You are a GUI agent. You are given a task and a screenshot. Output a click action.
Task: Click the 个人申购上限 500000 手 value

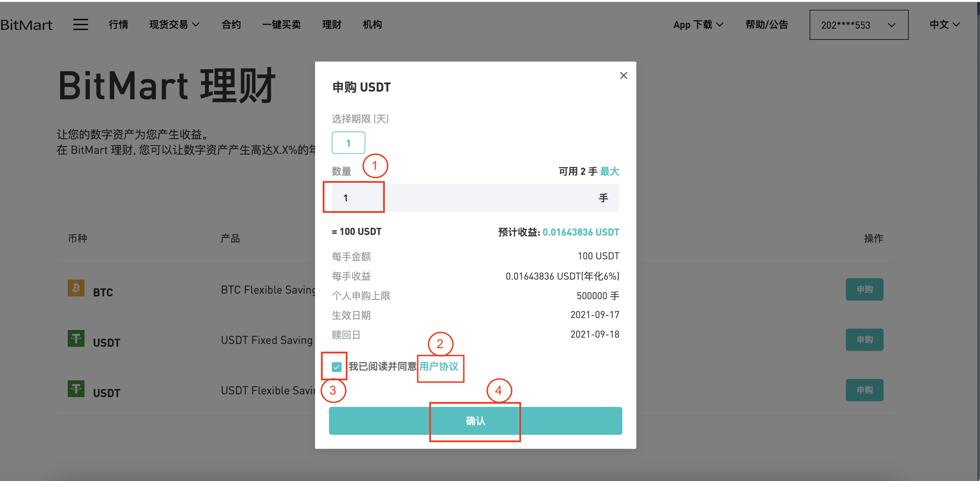point(598,295)
